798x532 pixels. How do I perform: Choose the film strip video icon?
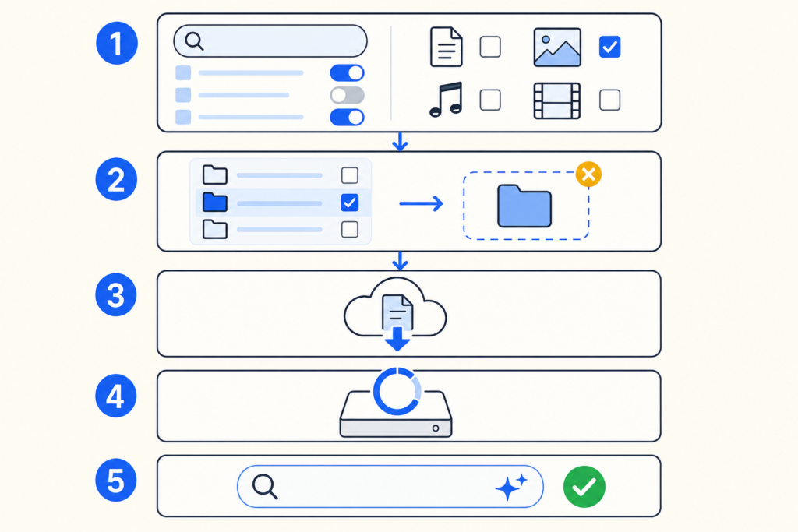[557, 100]
